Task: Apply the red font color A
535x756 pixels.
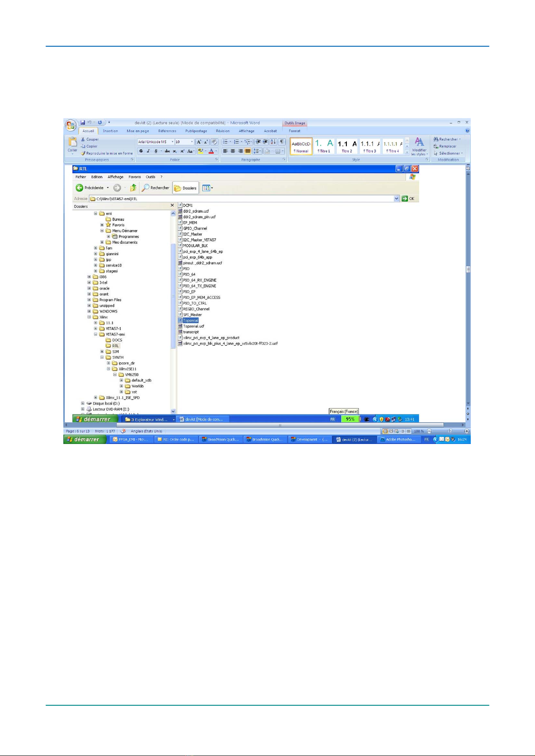Action: 211,151
